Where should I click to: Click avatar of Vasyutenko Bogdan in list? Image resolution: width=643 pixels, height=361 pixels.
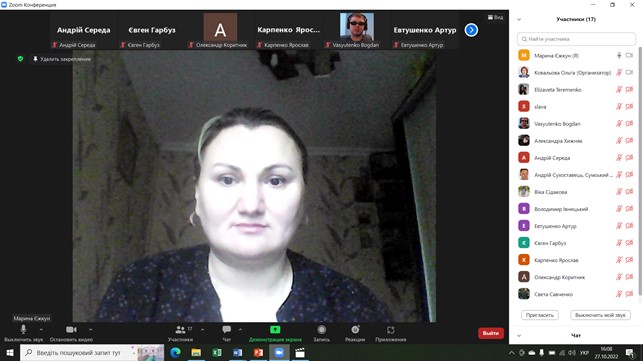[x=524, y=123]
